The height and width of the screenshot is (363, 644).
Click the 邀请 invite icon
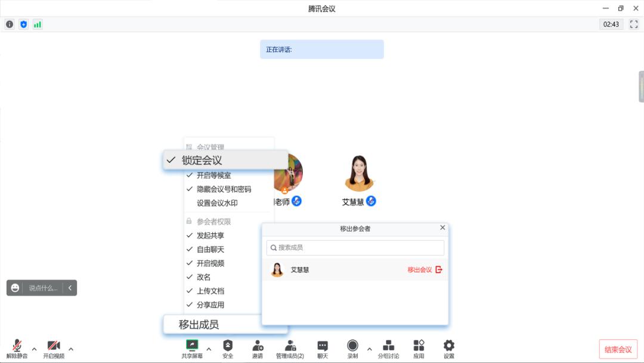pos(258,347)
